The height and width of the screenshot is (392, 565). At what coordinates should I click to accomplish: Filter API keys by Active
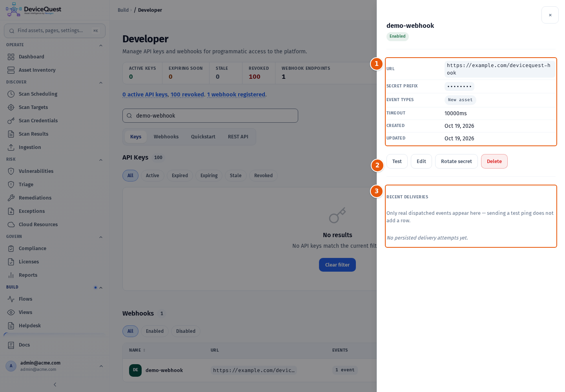coord(153,176)
